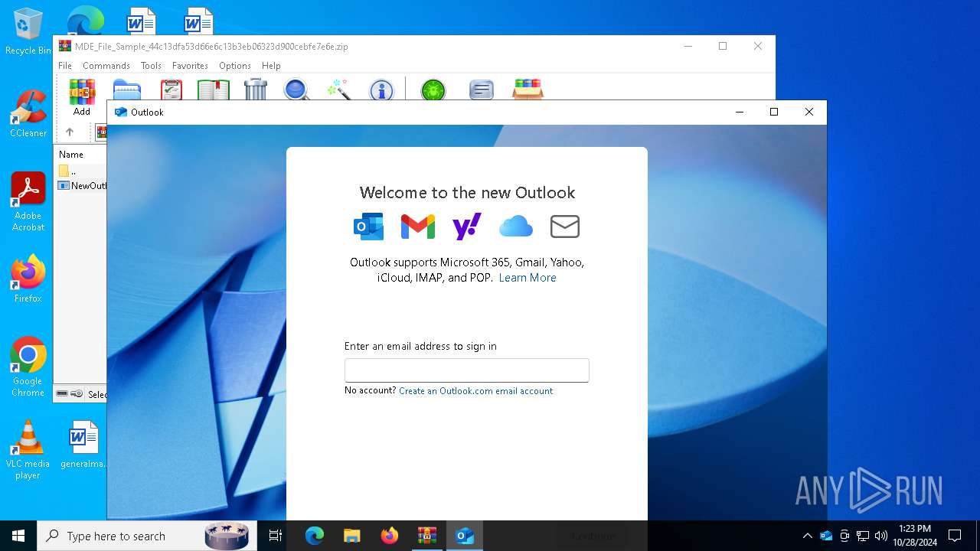Maximize the Outlook window
Viewport: 980px width, 551px height.
pos(774,112)
